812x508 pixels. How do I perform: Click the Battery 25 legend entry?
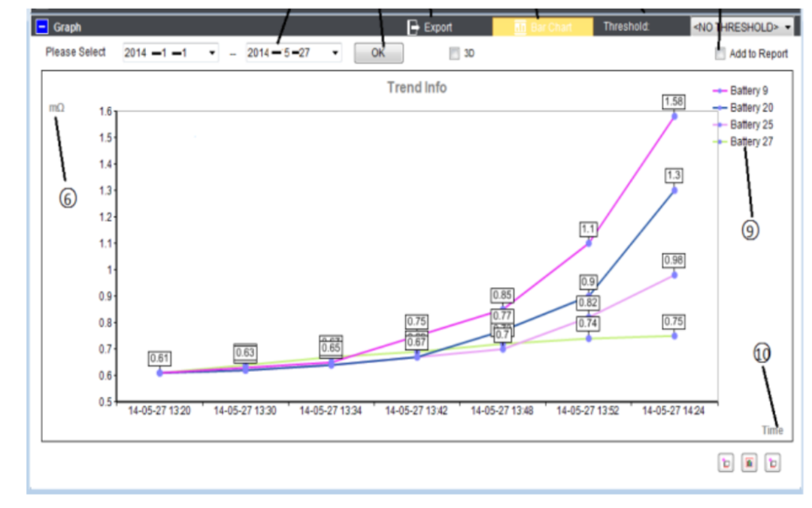tap(743, 125)
